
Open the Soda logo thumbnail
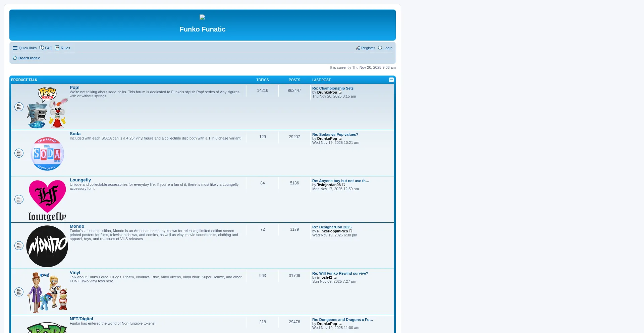pyautogui.click(x=47, y=154)
